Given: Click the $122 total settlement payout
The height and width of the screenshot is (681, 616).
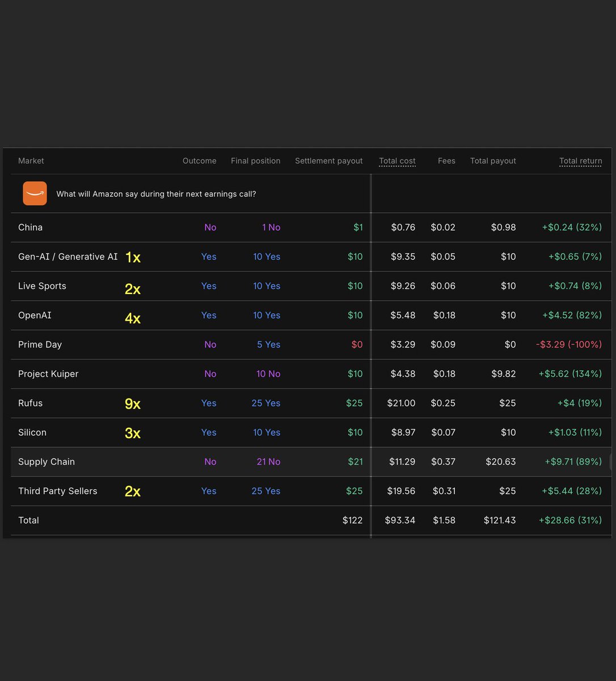Looking at the screenshot, I should [x=352, y=520].
